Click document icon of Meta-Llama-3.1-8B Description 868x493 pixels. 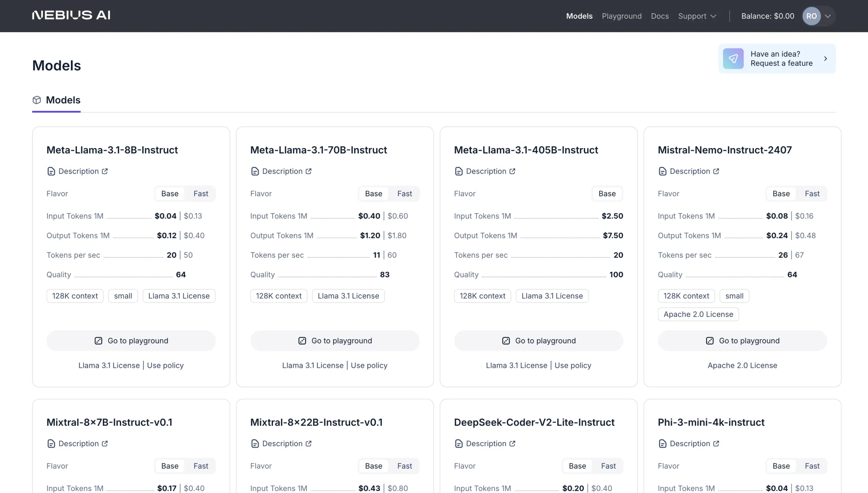click(x=51, y=171)
